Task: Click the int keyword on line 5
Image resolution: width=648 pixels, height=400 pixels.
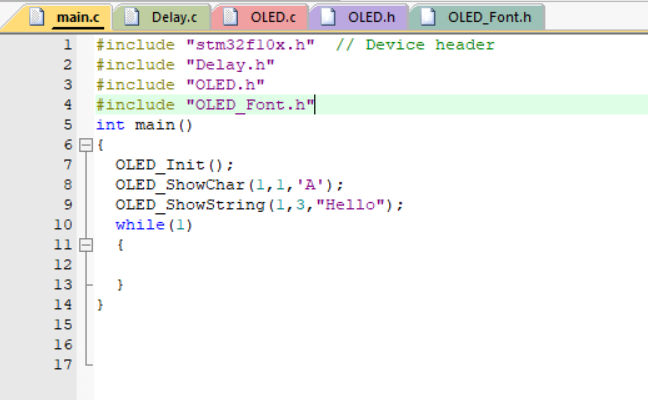Action: point(110,125)
